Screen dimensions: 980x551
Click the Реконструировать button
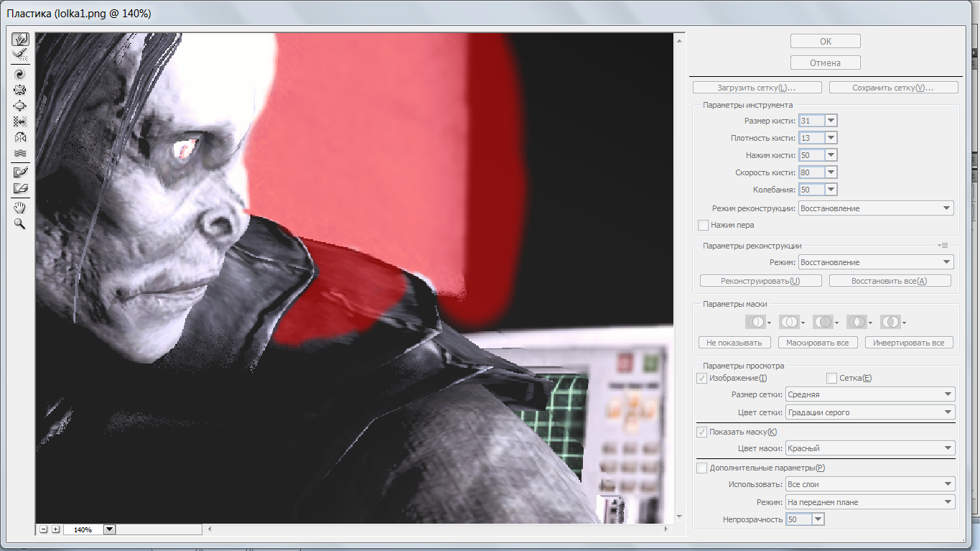pyautogui.click(x=761, y=281)
